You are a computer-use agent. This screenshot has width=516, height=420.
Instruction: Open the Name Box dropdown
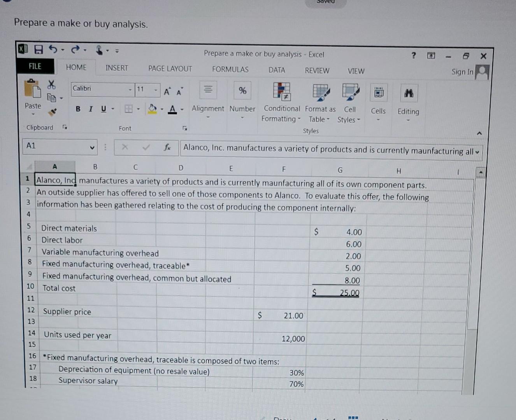(93, 147)
